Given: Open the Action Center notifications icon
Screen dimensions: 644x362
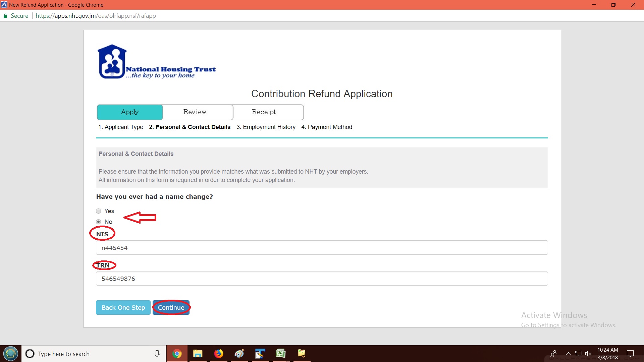Looking at the screenshot, I should pos(630,354).
